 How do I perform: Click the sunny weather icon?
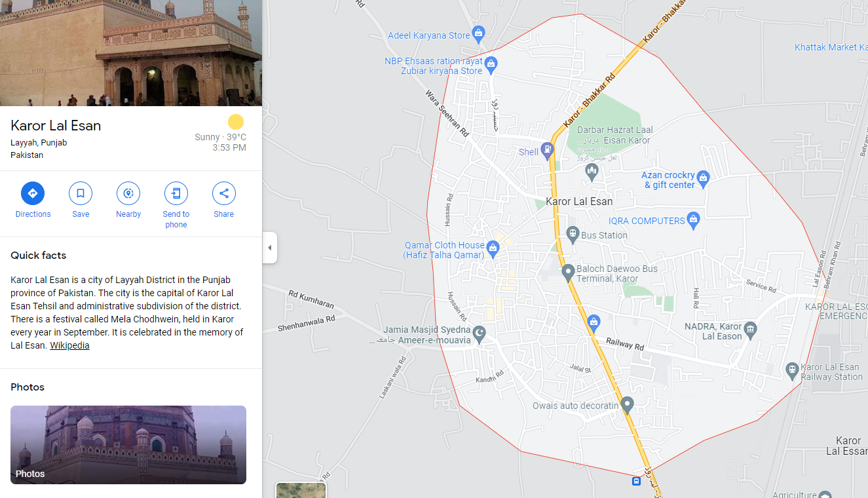(x=236, y=122)
